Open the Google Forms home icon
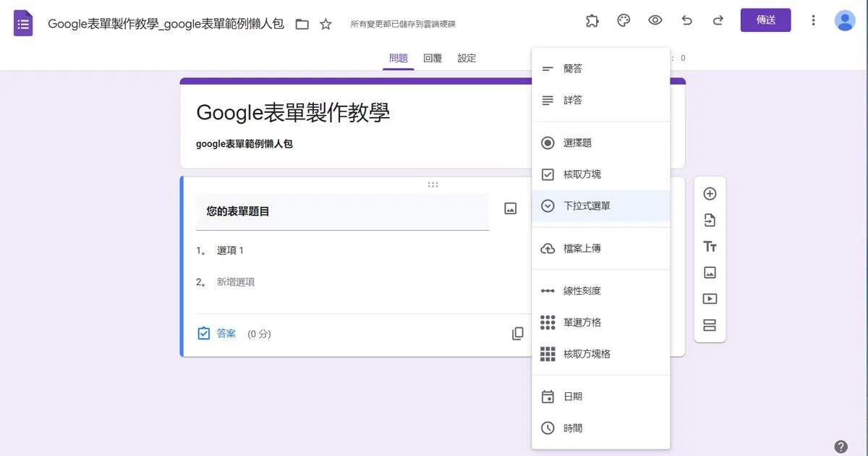Screen dimensions: 868x456 click(x=23, y=24)
